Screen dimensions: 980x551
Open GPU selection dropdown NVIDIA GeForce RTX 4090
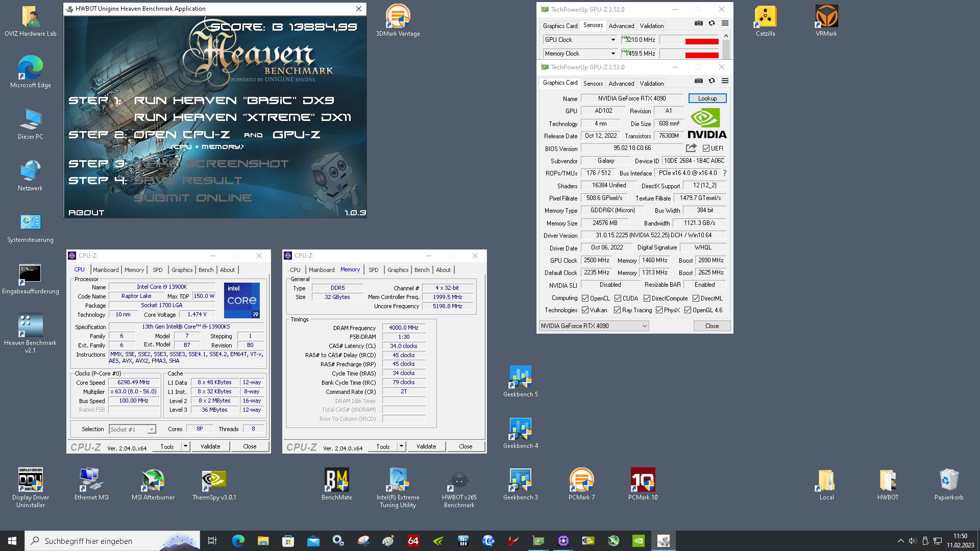click(594, 326)
